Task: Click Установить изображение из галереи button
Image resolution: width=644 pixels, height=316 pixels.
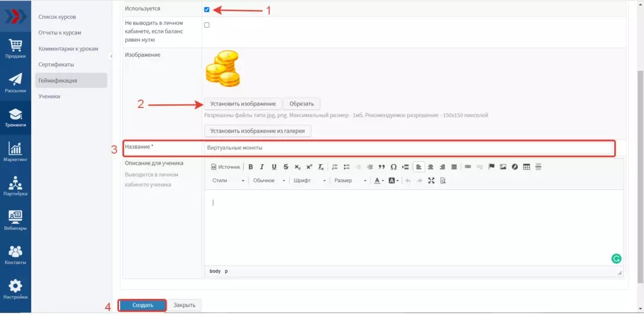Action: tap(257, 131)
